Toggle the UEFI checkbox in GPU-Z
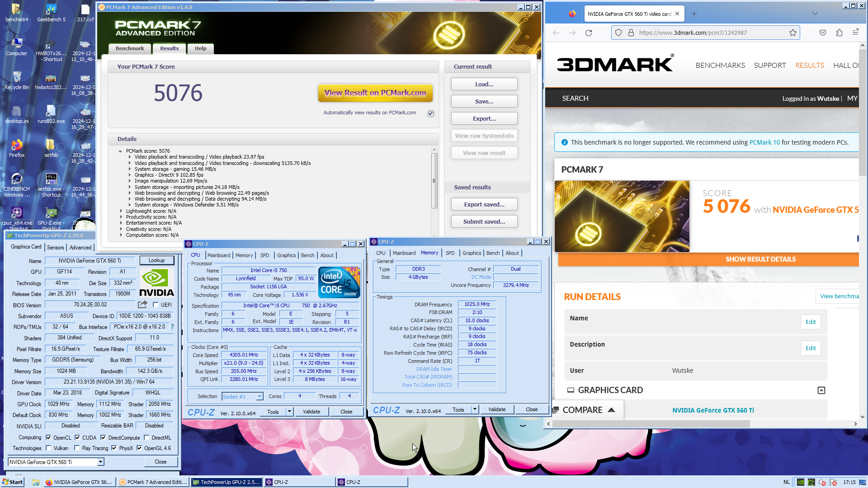Viewport: 868px width, 488px height. 156,305
